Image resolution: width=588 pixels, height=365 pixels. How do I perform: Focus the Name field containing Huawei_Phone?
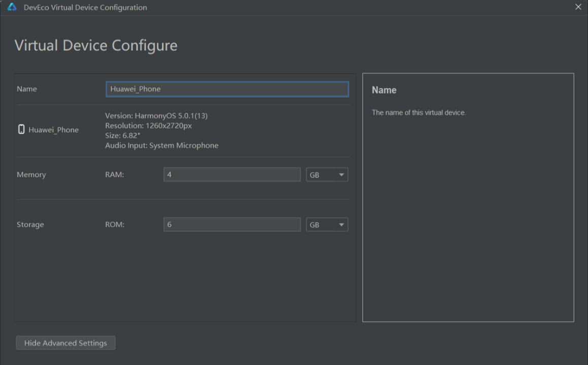click(x=227, y=89)
